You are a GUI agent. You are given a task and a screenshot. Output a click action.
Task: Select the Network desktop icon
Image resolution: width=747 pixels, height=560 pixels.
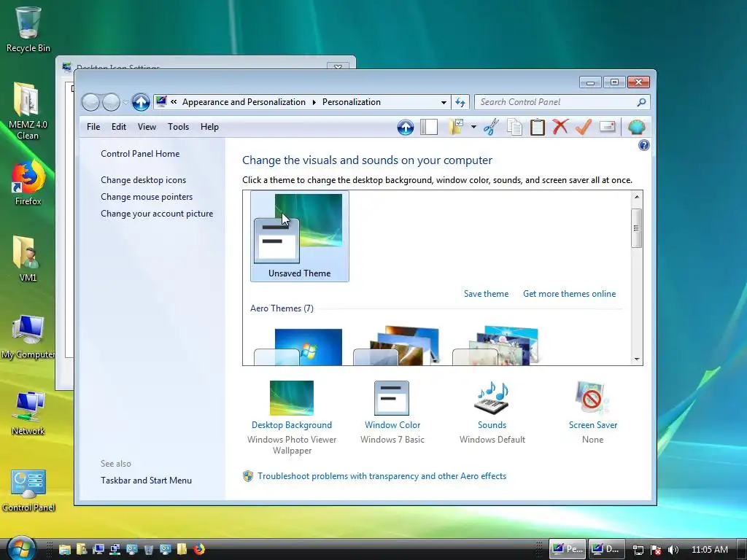(28, 413)
